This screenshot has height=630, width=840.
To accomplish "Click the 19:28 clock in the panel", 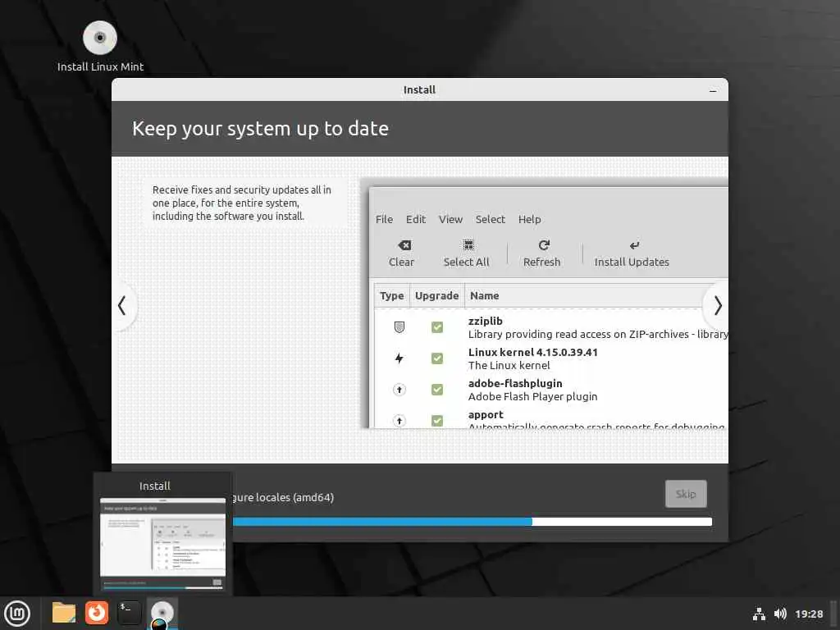I will (809, 614).
